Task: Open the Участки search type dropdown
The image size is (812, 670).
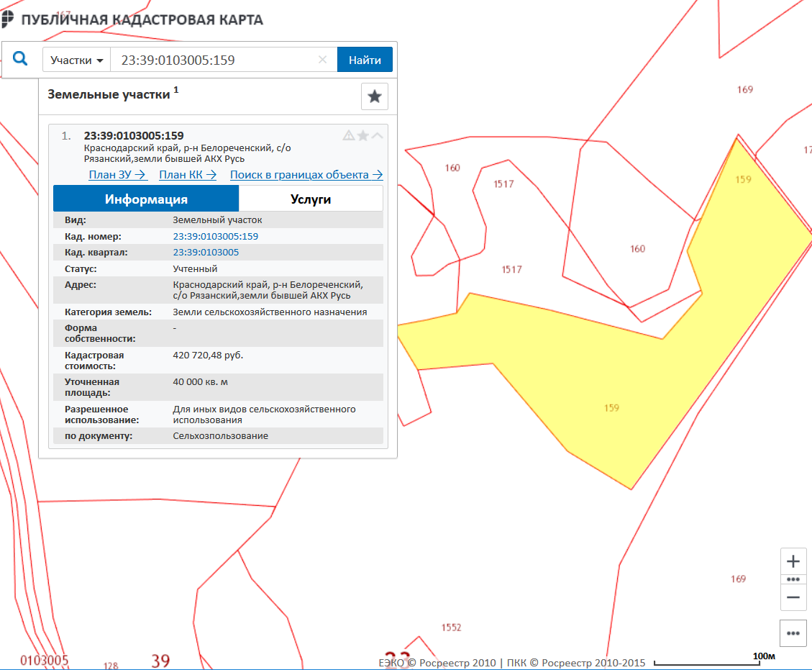Action: click(77, 60)
